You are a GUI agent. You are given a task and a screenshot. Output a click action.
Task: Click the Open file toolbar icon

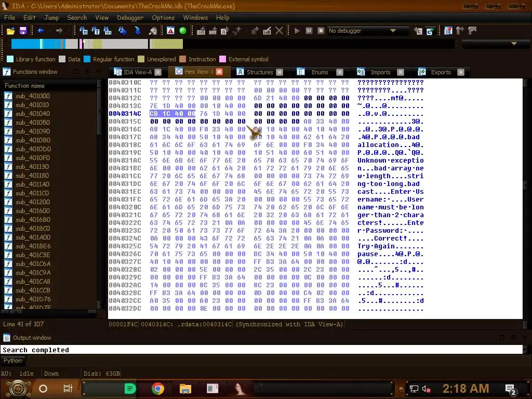[10, 31]
